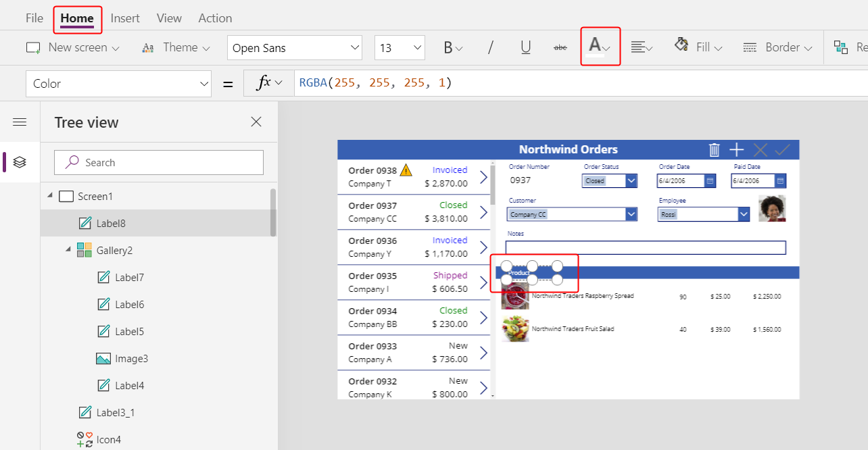Viewport: 868px width, 450px height.
Task: Open Order 0937 with its chevron arrow
Action: tap(483, 212)
